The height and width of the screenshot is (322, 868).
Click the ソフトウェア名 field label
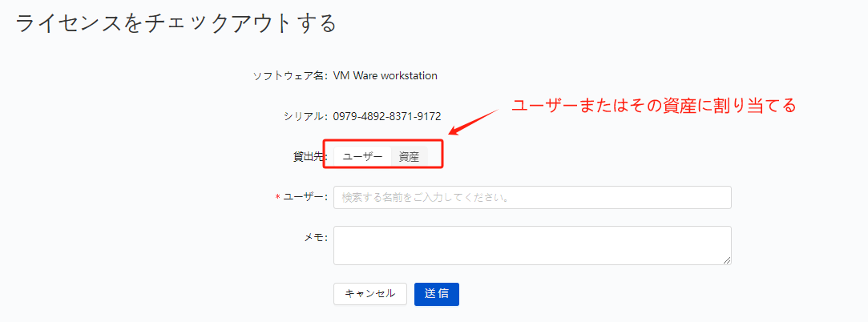point(289,76)
